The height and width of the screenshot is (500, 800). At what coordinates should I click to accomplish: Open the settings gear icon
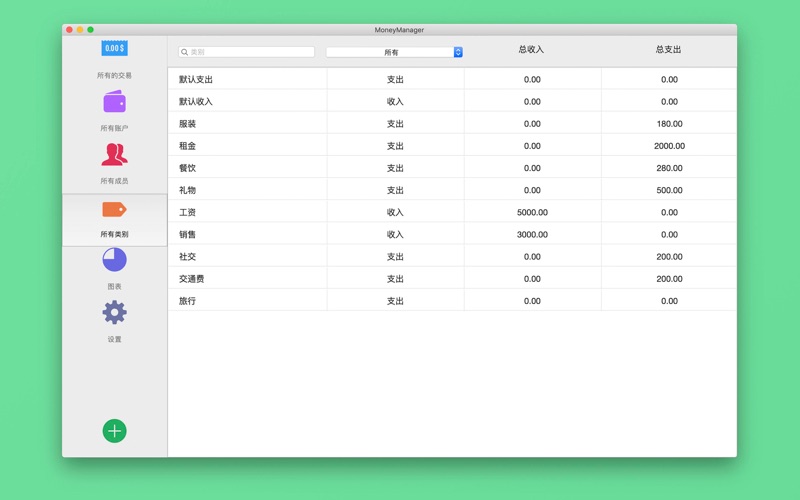coord(114,312)
